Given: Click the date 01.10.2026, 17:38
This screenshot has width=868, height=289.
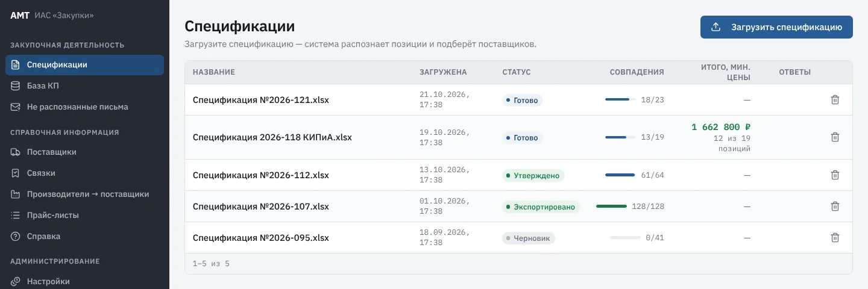Looking at the screenshot, I should tap(445, 207).
